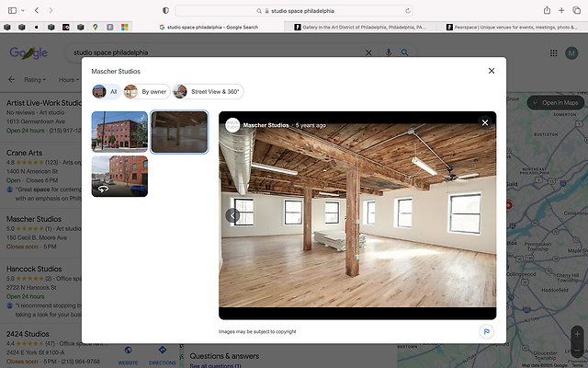Open a new Safari tab with plus
The height and width of the screenshot is (368, 588).
pos(561,10)
